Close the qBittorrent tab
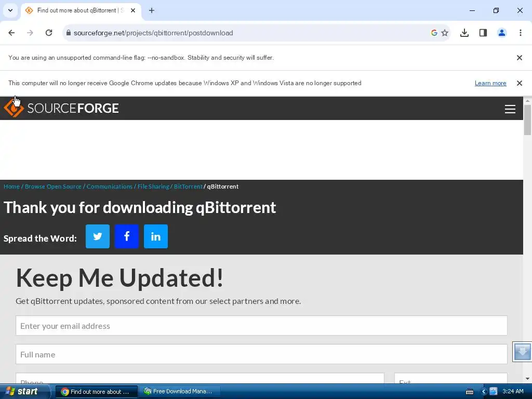The image size is (532, 399). (133, 10)
